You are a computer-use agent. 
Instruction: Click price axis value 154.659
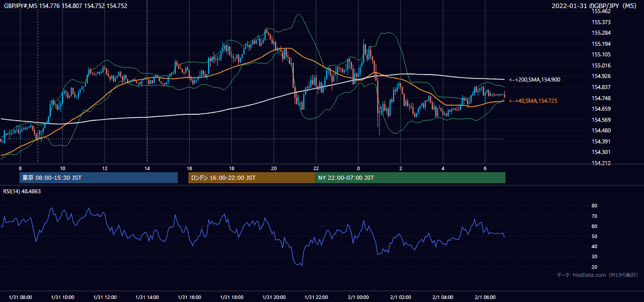[x=602, y=109]
